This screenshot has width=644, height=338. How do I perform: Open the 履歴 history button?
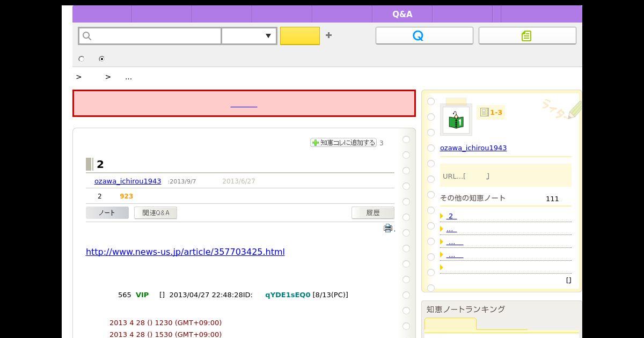pyautogui.click(x=372, y=212)
